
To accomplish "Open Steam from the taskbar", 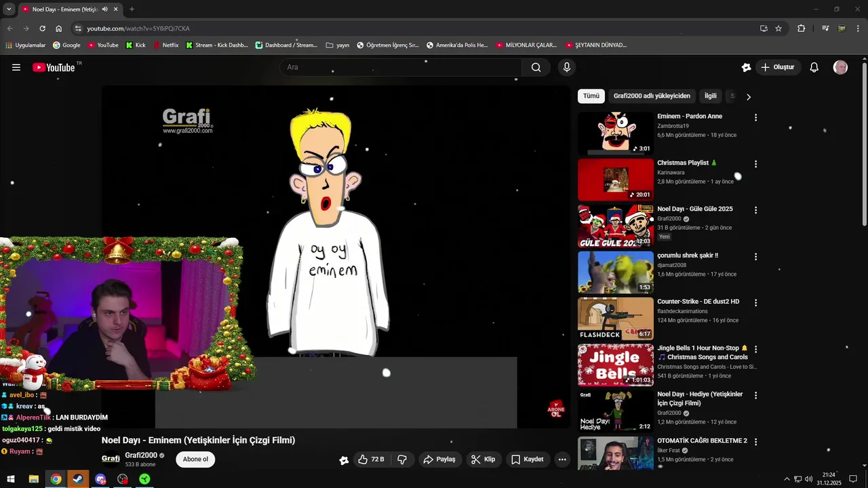I will click(78, 479).
